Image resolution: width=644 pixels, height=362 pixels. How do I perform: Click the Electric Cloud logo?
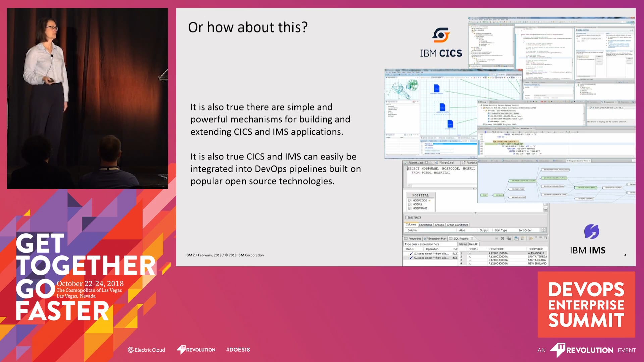coord(147,350)
